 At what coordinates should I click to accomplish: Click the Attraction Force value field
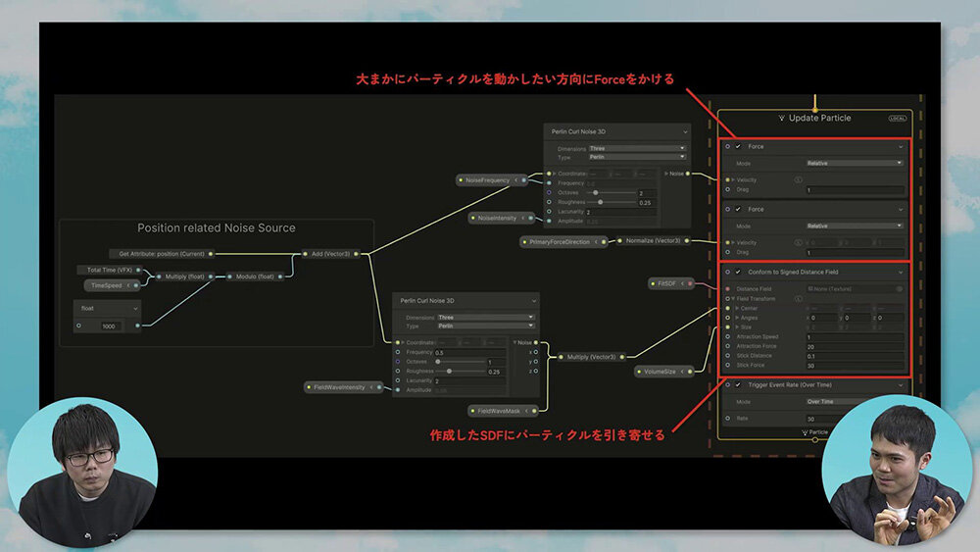pos(854,346)
